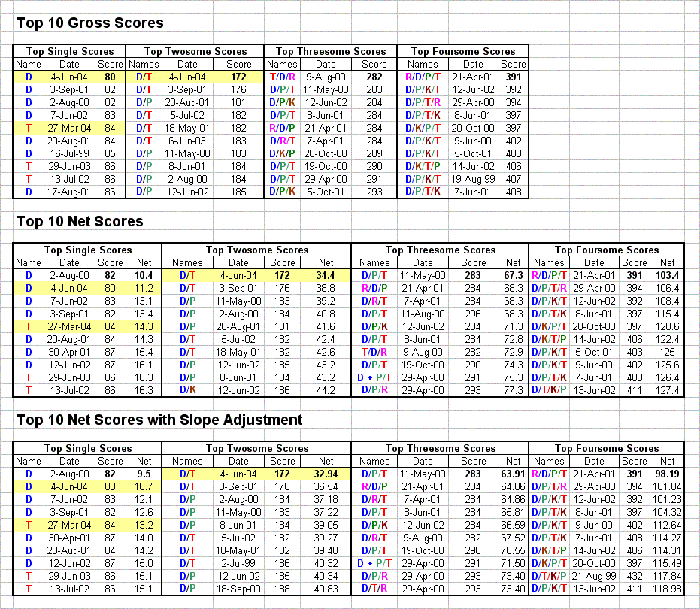
Task: Click the 65.81 threesome net cell
Action: 514,512
